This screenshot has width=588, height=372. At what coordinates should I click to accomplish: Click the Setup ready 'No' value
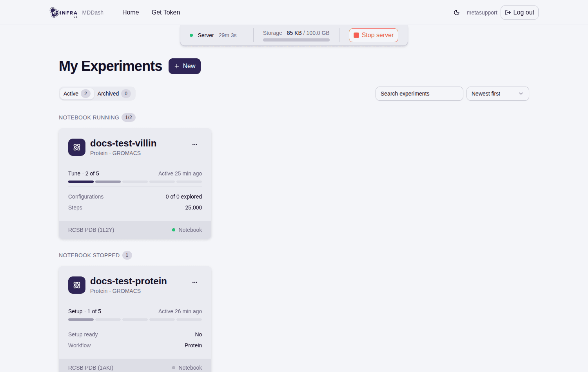point(198,334)
